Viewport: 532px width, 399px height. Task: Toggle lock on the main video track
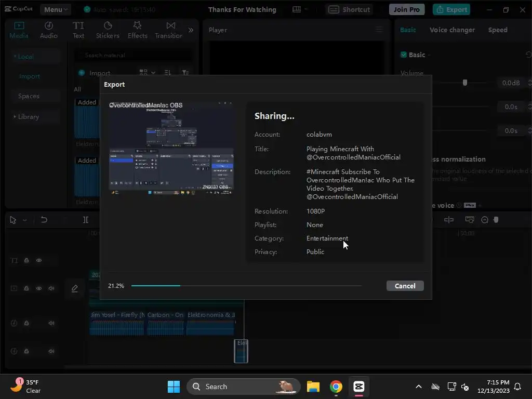(x=26, y=288)
